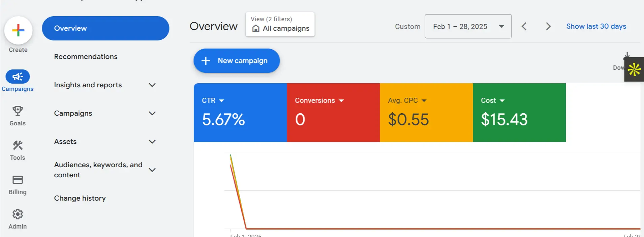Click the Download arrow icon
Viewport: 644px width, 237px height.
point(626,56)
